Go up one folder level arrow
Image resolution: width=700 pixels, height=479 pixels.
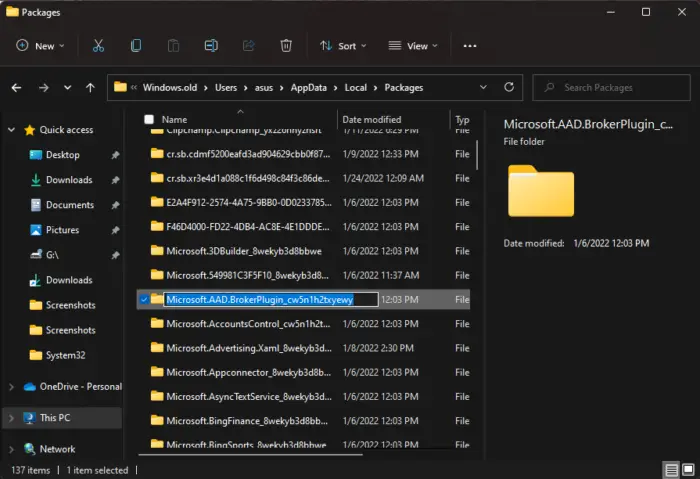point(90,87)
